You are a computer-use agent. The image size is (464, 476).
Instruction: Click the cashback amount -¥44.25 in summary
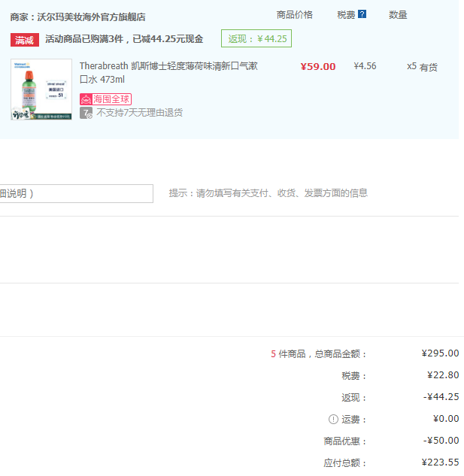(x=441, y=397)
